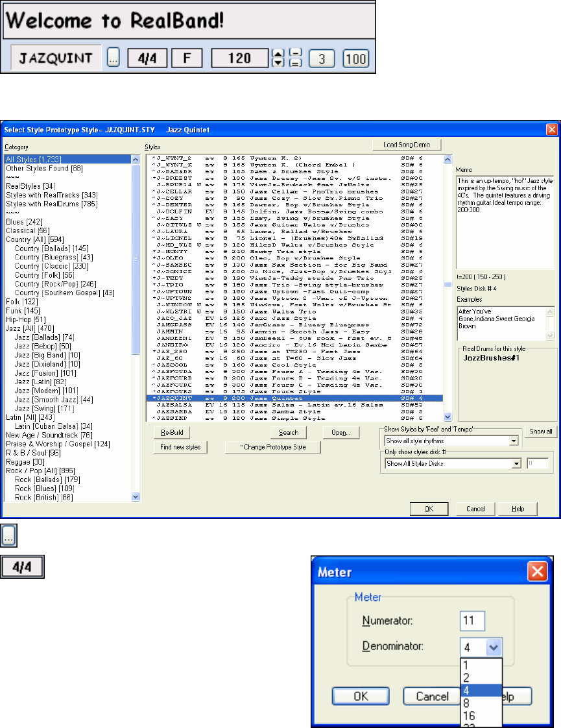Select Styles with RealDrums [785]

pyautogui.click(x=51, y=204)
